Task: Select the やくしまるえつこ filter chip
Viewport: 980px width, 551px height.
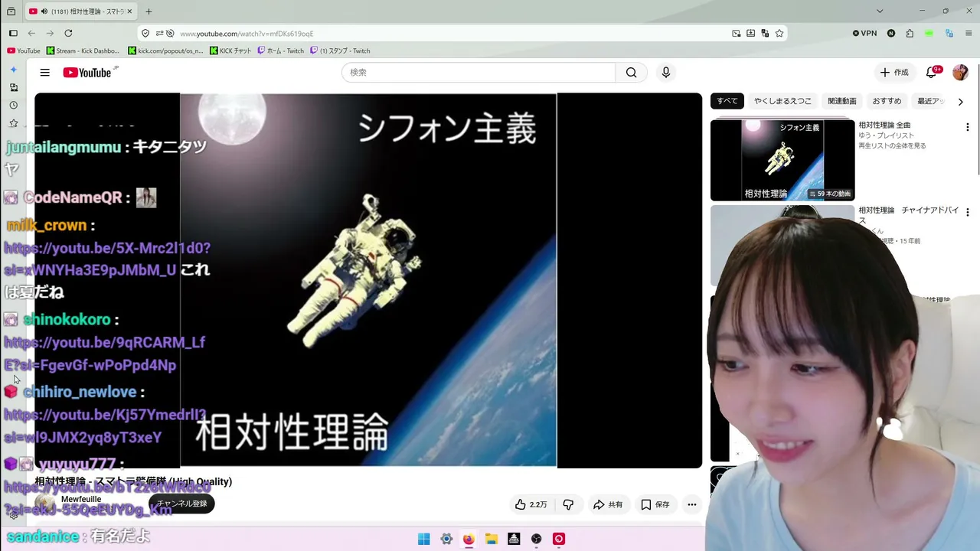Action: click(x=782, y=101)
